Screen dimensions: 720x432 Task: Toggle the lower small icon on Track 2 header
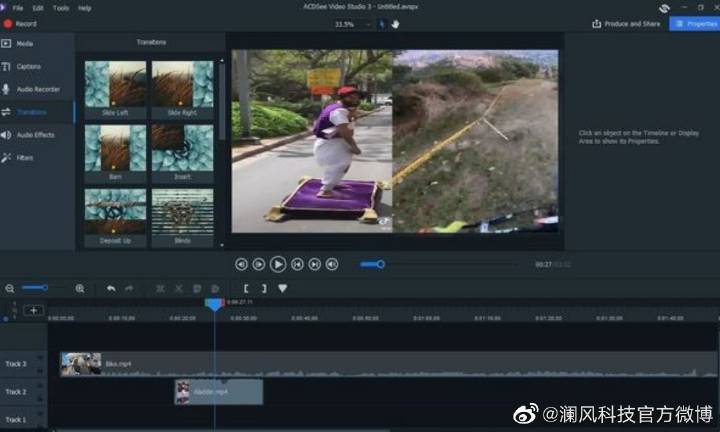click(x=40, y=399)
